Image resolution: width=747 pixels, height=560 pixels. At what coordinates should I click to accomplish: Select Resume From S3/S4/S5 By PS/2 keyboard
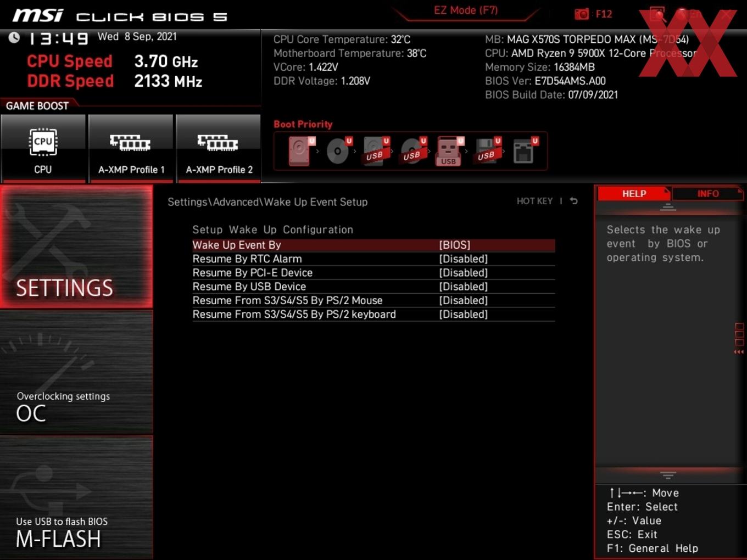pos(294,314)
